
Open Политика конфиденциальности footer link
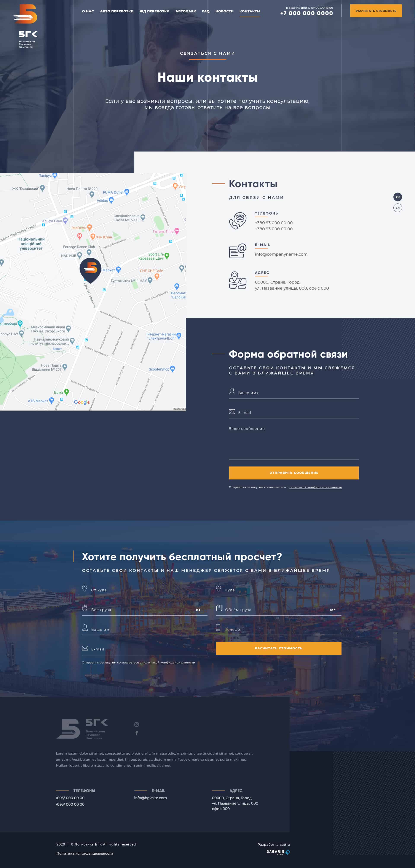coord(85,853)
